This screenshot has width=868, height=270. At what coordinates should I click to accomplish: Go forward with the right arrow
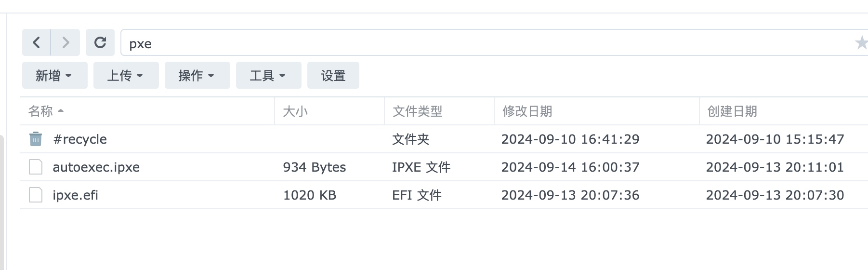66,42
